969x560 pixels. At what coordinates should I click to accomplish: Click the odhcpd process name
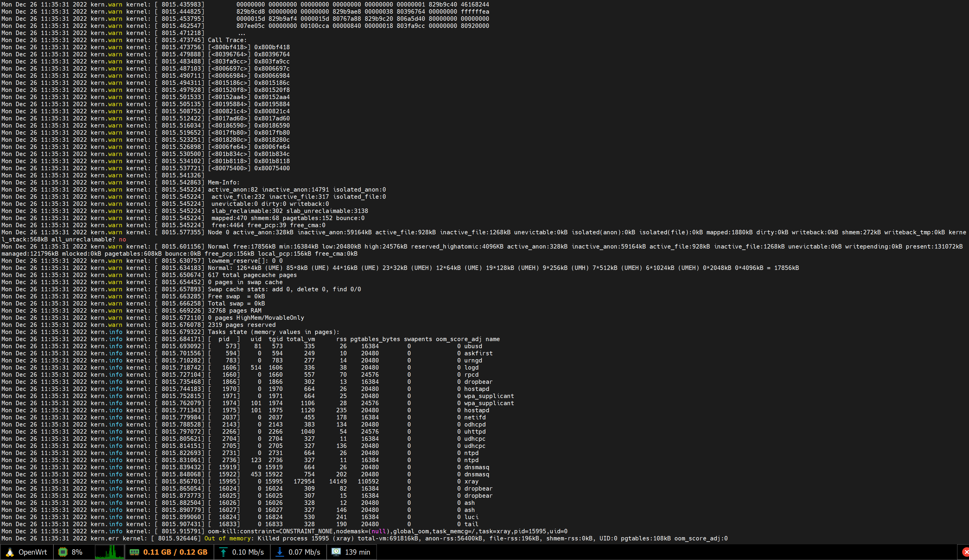point(475,425)
